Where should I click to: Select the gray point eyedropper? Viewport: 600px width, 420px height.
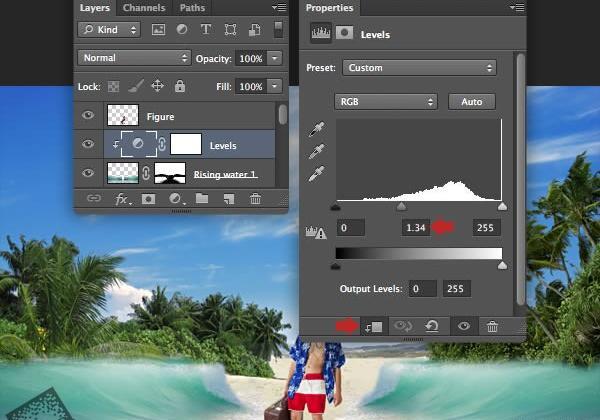tap(317, 151)
